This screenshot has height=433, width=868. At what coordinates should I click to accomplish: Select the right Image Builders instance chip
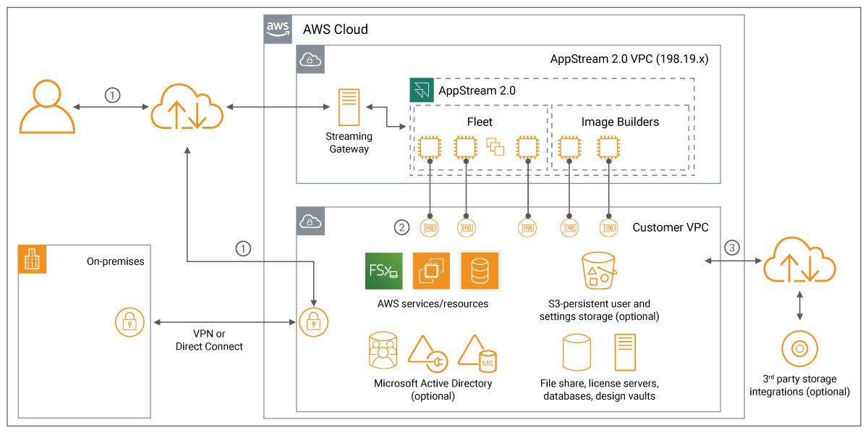608,147
